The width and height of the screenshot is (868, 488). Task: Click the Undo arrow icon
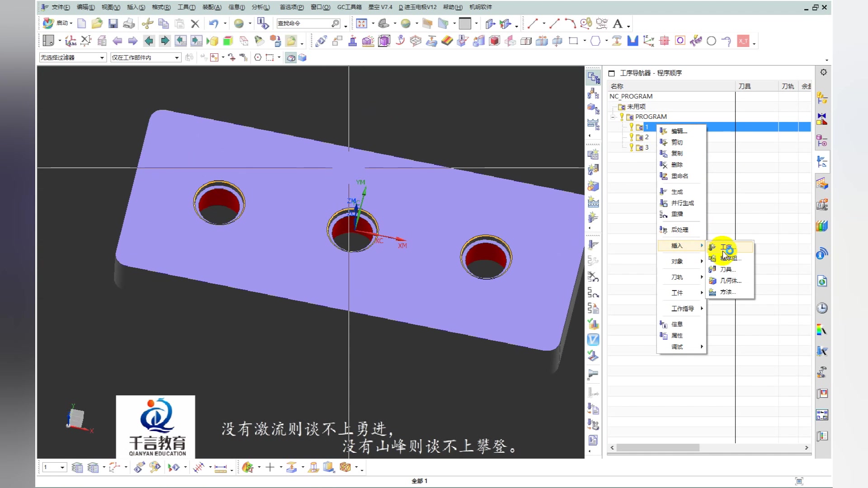214,23
